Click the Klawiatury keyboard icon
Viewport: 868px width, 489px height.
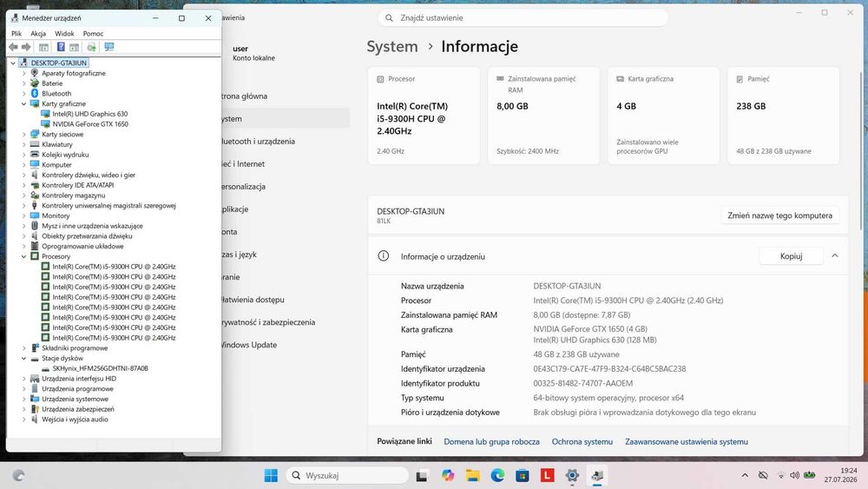click(x=35, y=144)
